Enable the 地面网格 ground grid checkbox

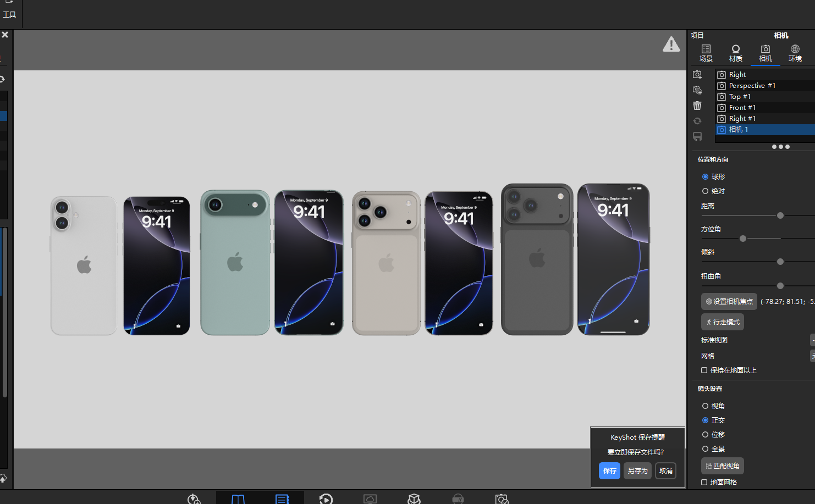pos(704,482)
